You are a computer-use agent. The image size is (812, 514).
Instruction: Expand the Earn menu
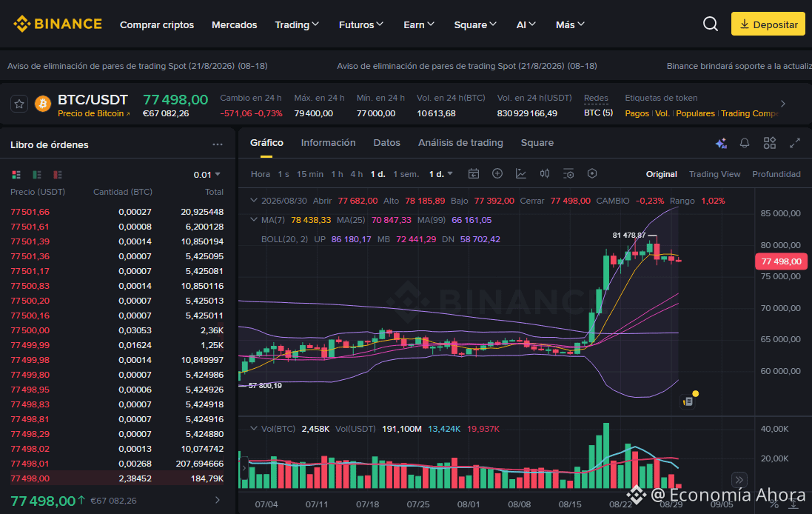[x=418, y=24]
